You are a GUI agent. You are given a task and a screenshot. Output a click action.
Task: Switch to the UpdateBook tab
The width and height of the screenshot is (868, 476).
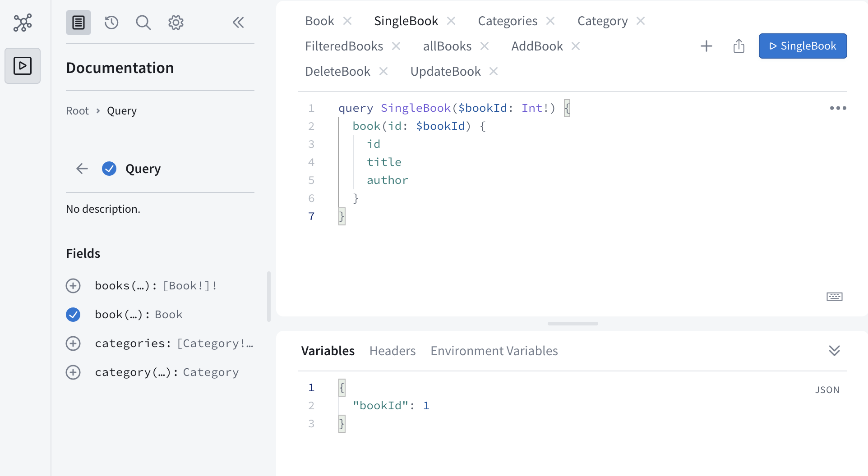pyautogui.click(x=445, y=71)
